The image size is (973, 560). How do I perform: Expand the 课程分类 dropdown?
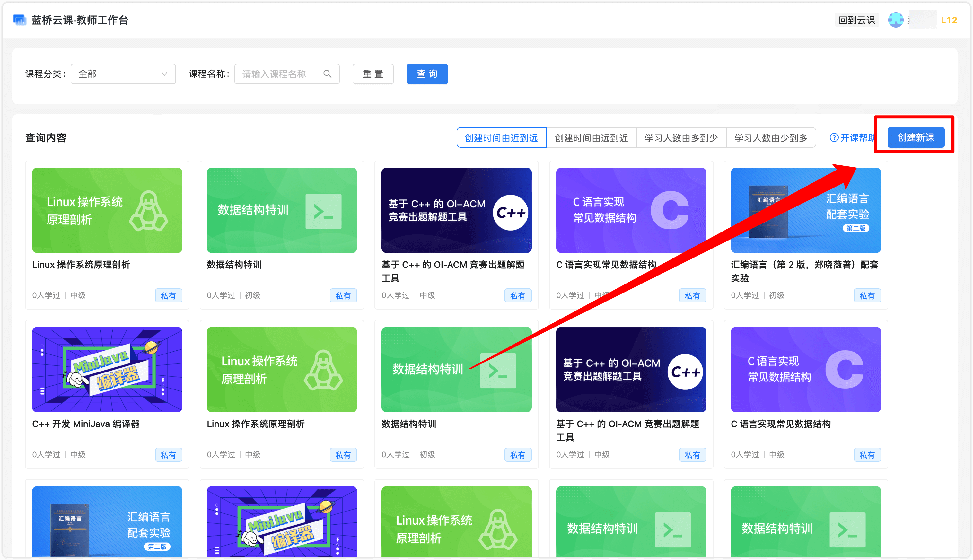click(123, 74)
